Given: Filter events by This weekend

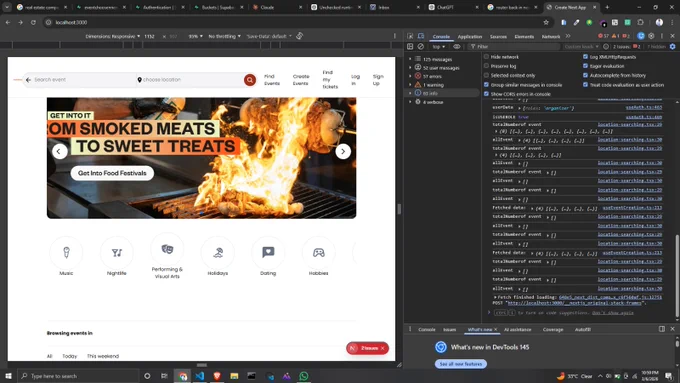Looking at the screenshot, I should pos(103,356).
